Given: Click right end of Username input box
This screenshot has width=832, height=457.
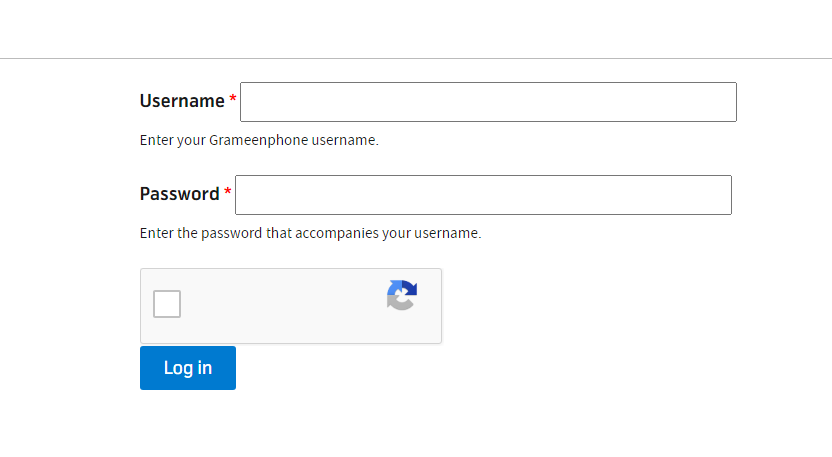Looking at the screenshot, I should (727, 102).
